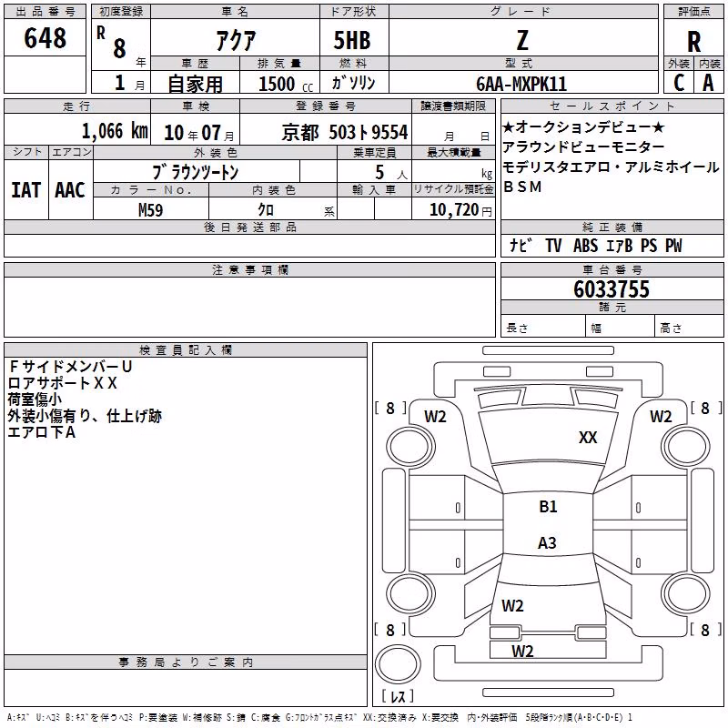Click the inspection date 10年07月
728x728 pixels.
coord(198,133)
